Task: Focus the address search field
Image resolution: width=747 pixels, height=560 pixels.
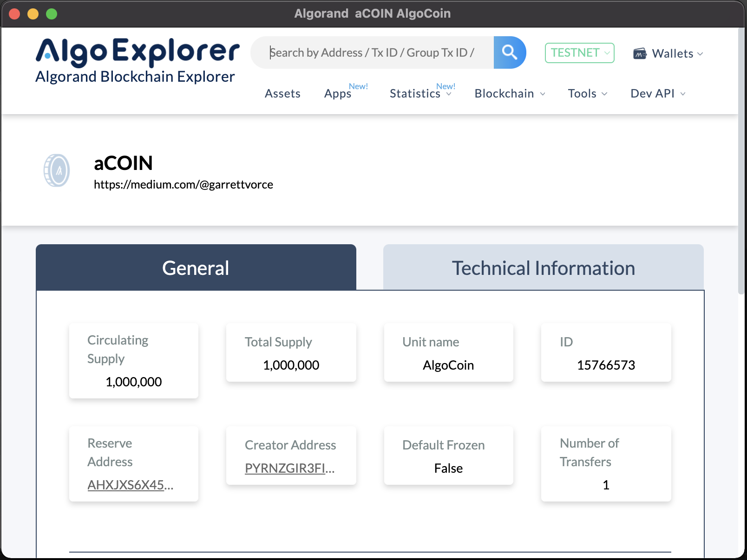Action: pyautogui.click(x=372, y=52)
